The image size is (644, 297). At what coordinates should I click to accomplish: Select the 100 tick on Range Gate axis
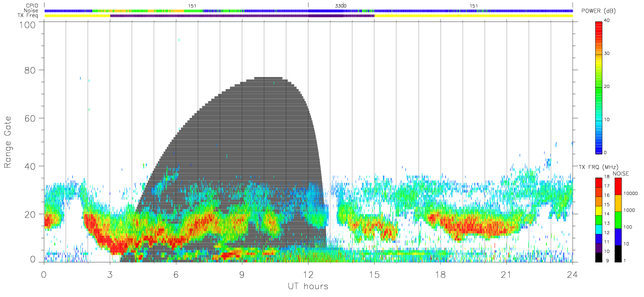tap(28, 25)
